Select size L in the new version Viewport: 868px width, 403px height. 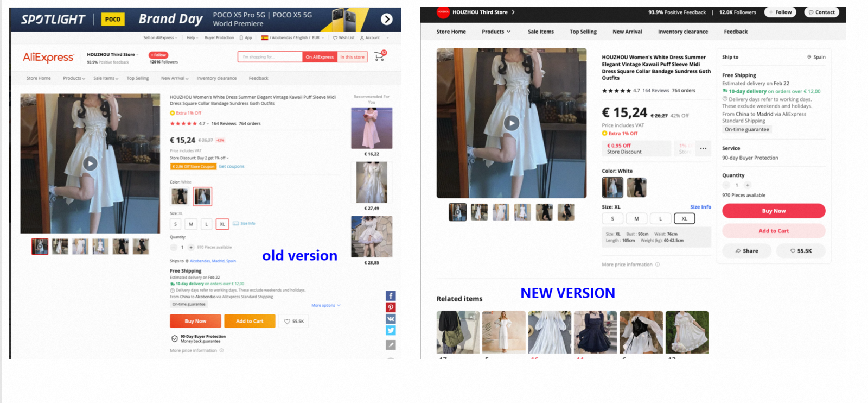tap(660, 219)
